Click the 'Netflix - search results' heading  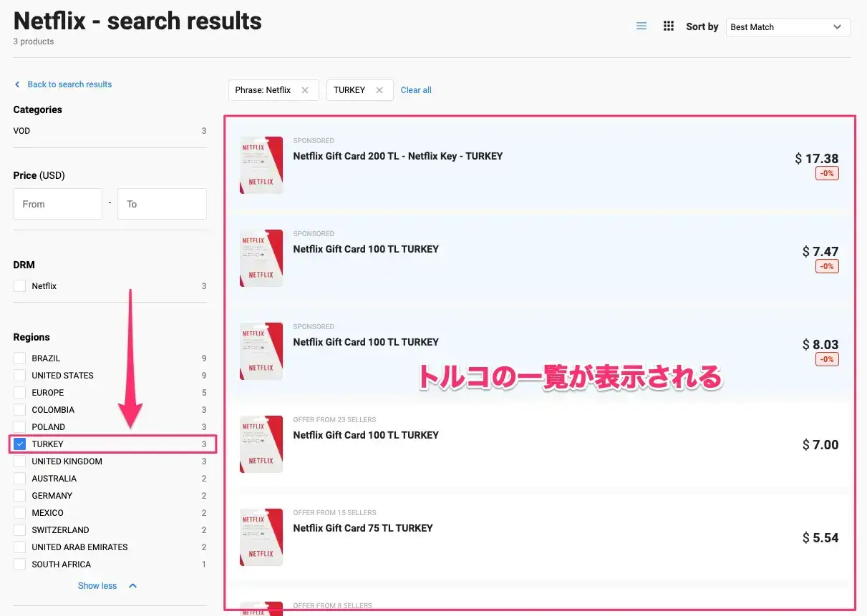(137, 21)
